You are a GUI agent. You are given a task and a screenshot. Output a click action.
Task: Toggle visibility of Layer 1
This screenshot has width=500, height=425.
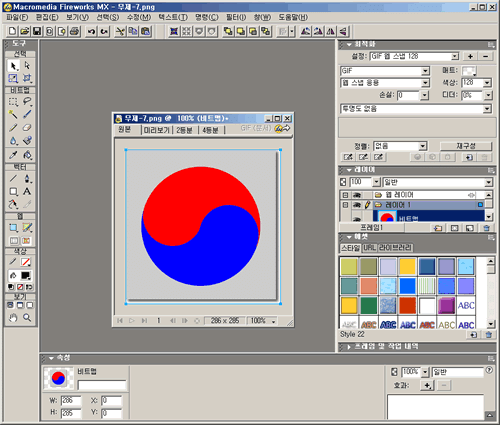pos(357,205)
